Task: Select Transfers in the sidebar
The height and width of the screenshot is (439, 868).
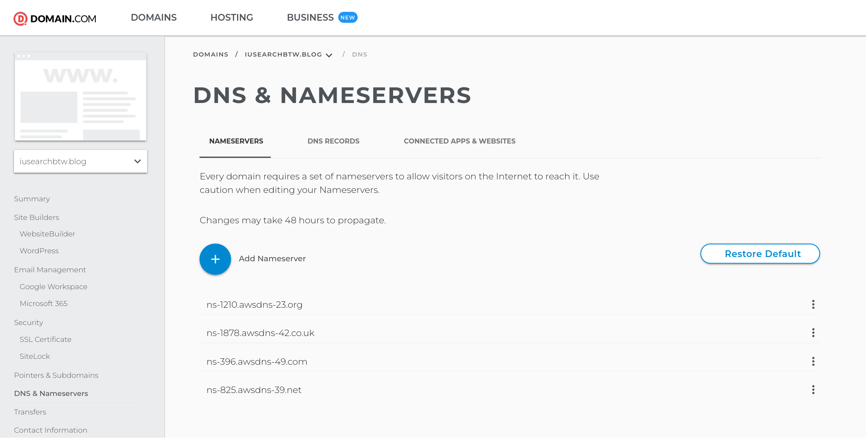Action: (x=30, y=412)
